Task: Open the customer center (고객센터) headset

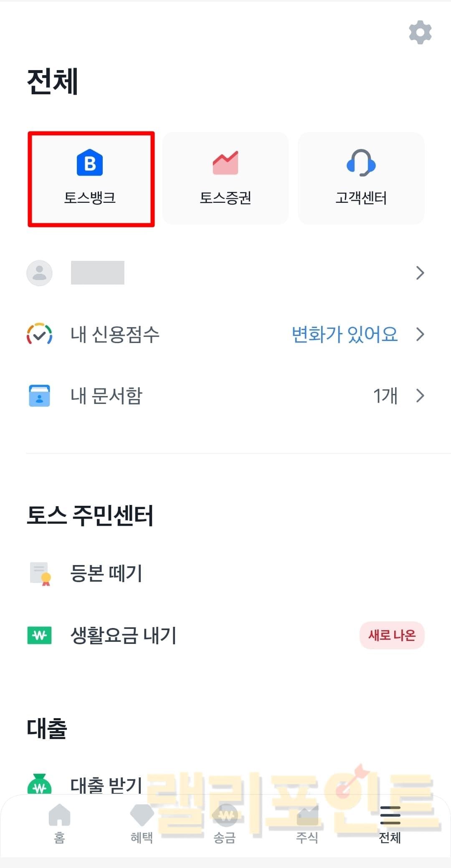Action: [361, 163]
